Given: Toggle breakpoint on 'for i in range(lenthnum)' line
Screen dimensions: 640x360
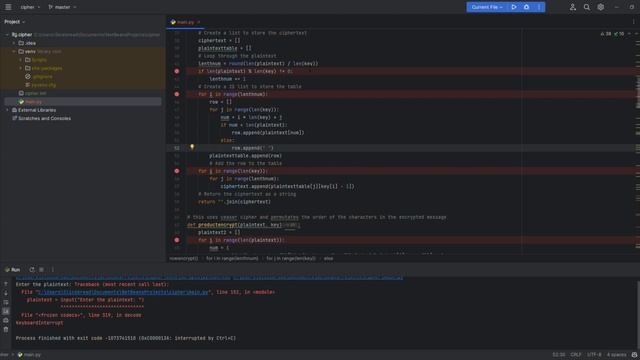Looking at the screenshot, I should coord(177,94).
